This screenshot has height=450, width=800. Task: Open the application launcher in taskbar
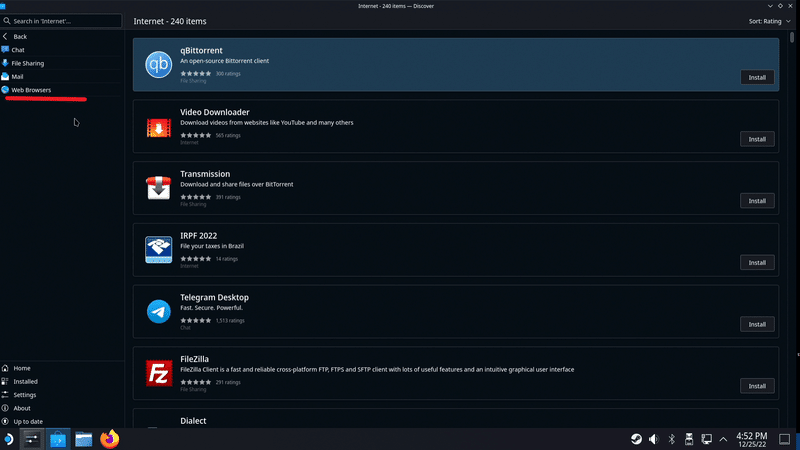click(x=9, y=439)
